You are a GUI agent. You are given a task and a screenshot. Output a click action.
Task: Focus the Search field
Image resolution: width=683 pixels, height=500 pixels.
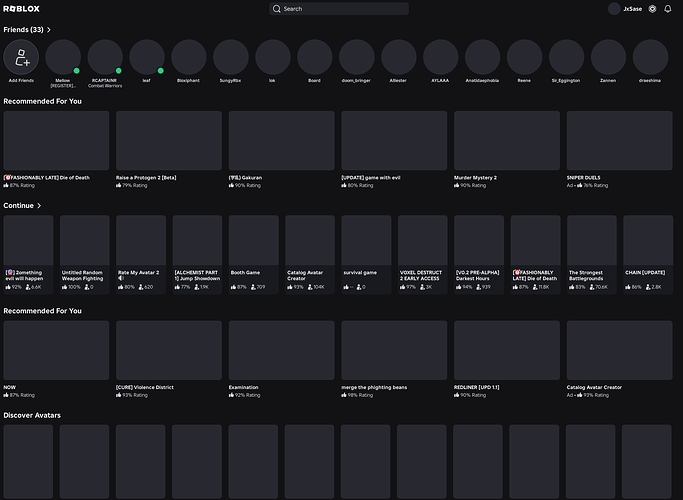point(339,9)
